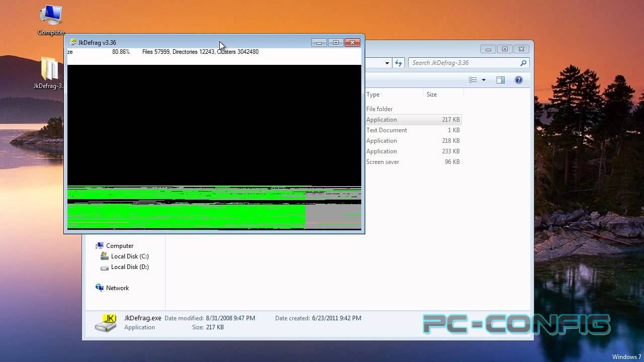
Task: Click the Search JkDefrag-3.36 field
Action: tap(468, 63)
